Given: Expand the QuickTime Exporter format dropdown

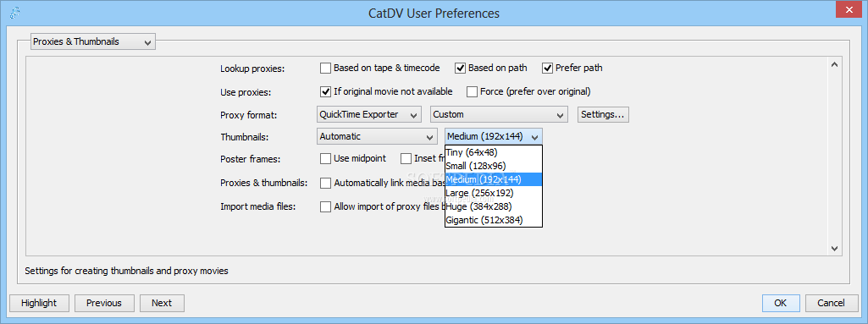Looking at the screenshot, I should tap(369, 114).
